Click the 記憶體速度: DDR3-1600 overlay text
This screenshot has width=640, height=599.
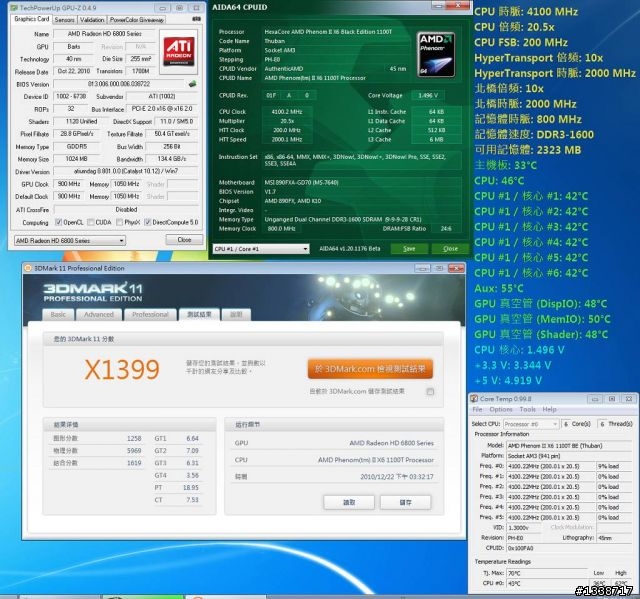pyautogui.click(x=534, y=135)
